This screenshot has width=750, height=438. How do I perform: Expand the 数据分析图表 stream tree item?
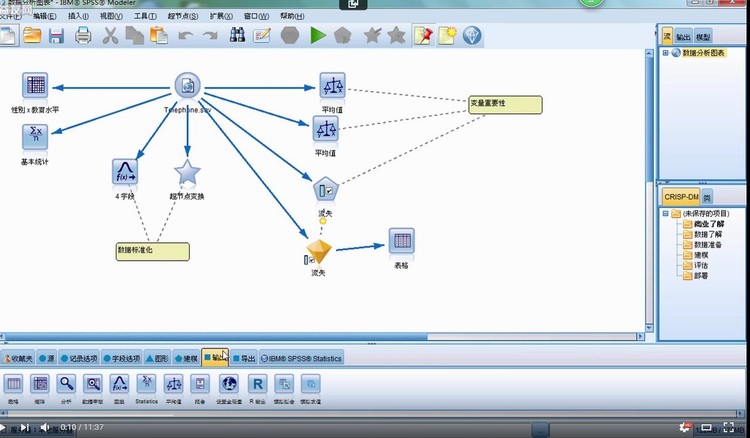point(665,53)
